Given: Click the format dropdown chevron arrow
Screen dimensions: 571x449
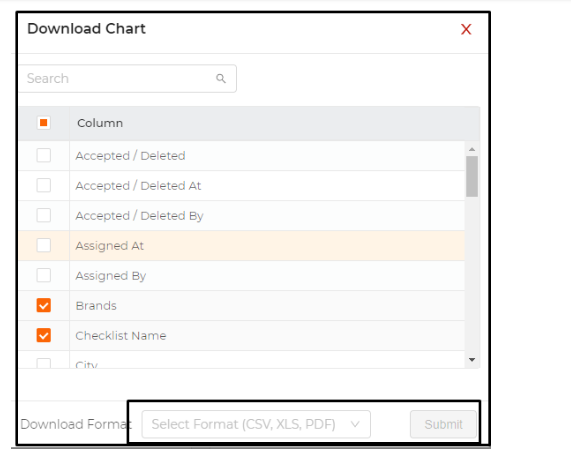Looking at the screenshot, I should tap(355, 424).
